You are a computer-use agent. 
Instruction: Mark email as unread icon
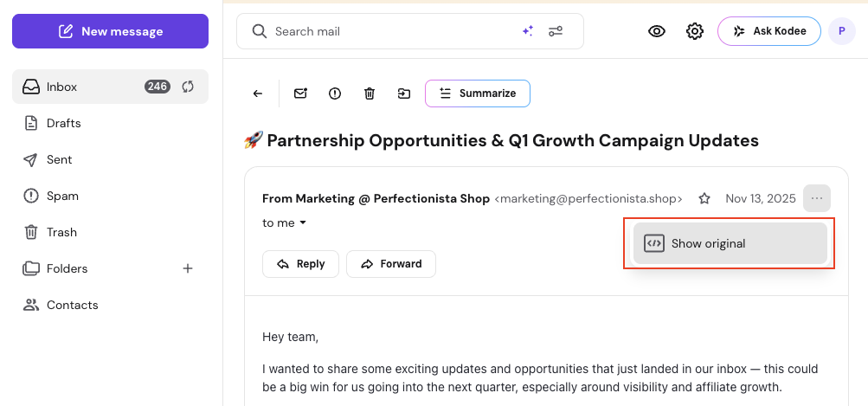(300, 93)
